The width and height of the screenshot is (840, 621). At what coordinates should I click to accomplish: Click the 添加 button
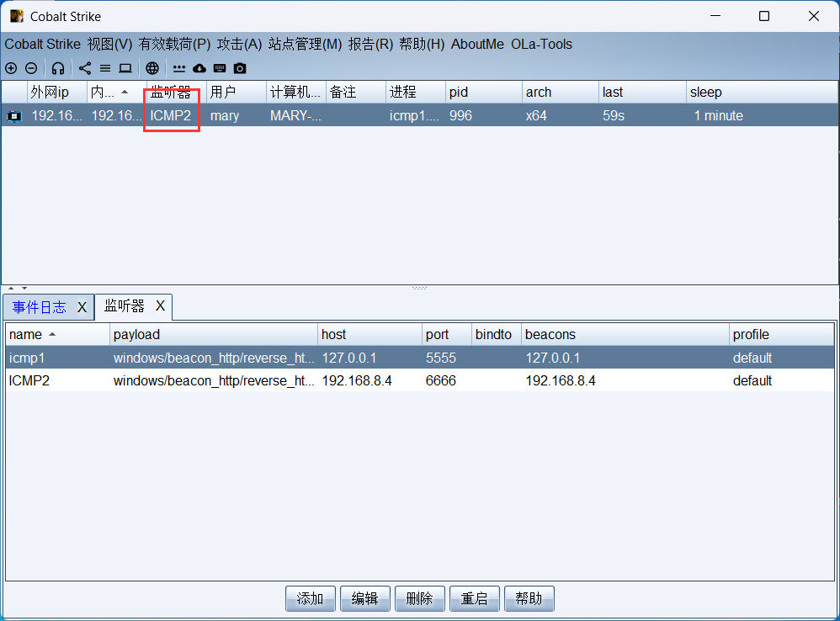(311, 598)
